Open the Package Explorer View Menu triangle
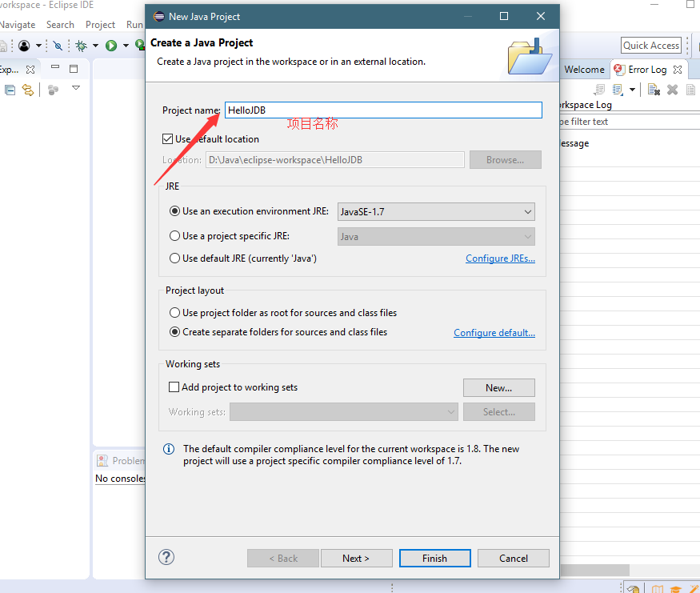700x593 pixels. pos(76,88)
